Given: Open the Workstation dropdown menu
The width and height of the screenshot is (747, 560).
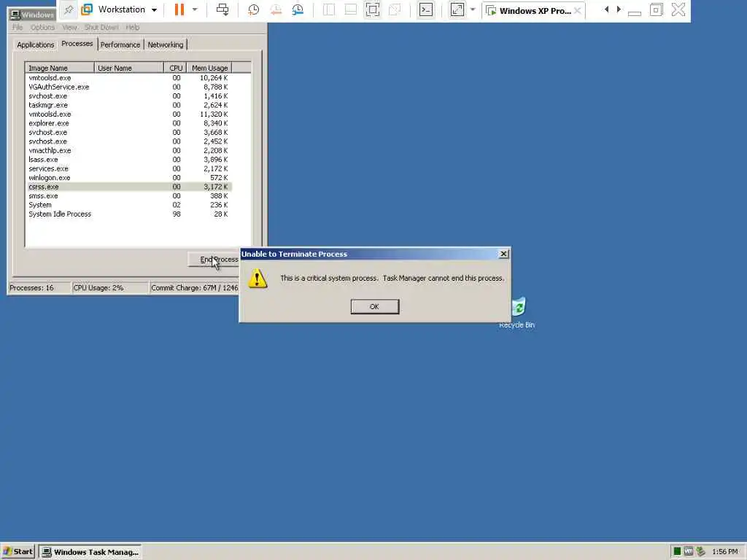Looking at the screenshot, I should (x=120, y=9).
